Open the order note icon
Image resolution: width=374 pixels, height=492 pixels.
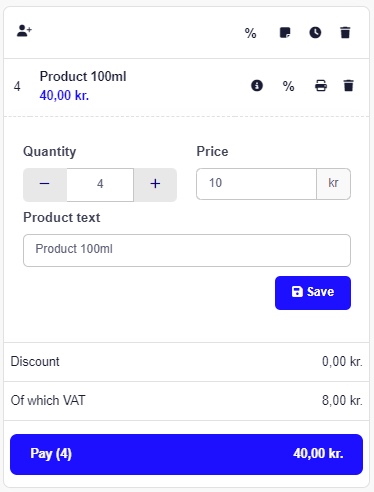[285, 33]
